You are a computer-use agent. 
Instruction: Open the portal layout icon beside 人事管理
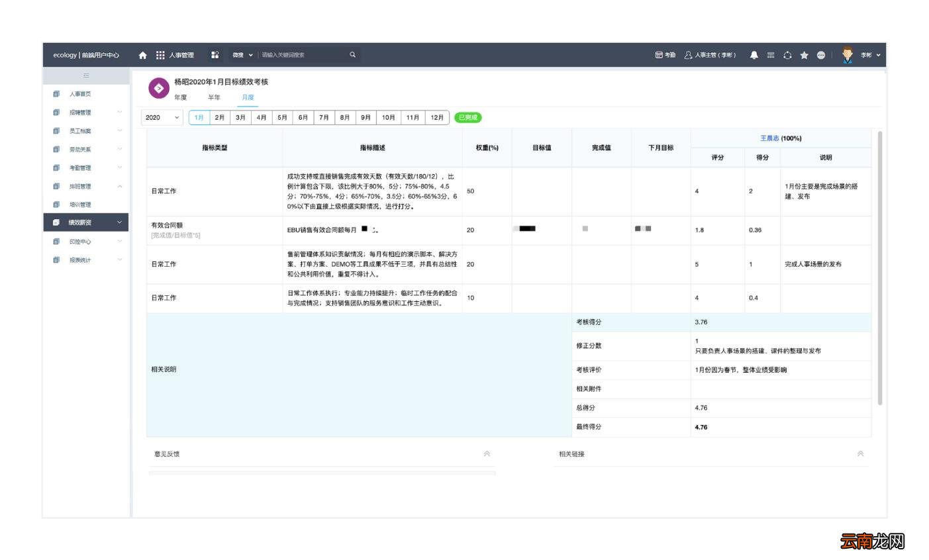tap(215, 55)
